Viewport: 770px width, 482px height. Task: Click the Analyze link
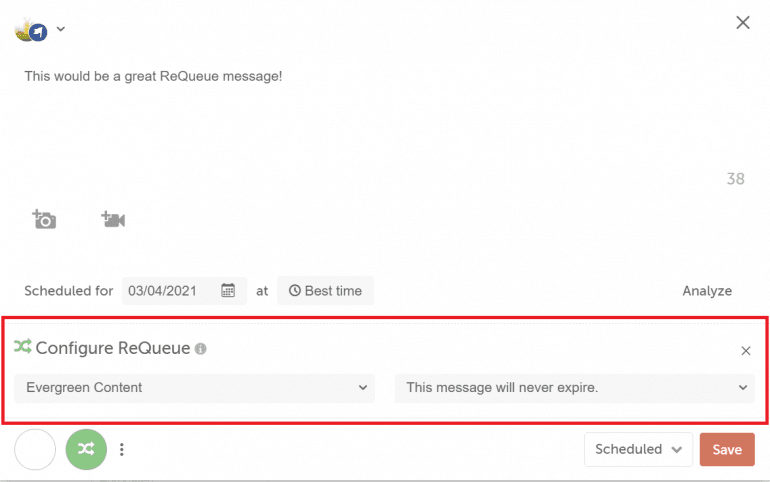pos(707,291)
